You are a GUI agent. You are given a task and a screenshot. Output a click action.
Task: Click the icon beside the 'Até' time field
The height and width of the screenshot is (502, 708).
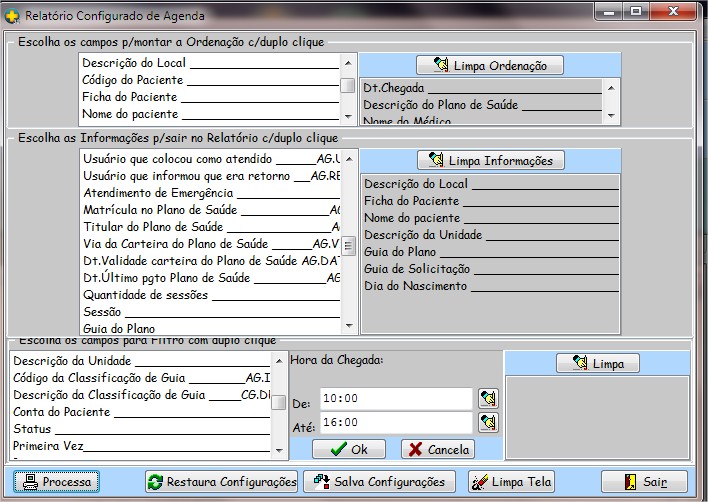488,423
